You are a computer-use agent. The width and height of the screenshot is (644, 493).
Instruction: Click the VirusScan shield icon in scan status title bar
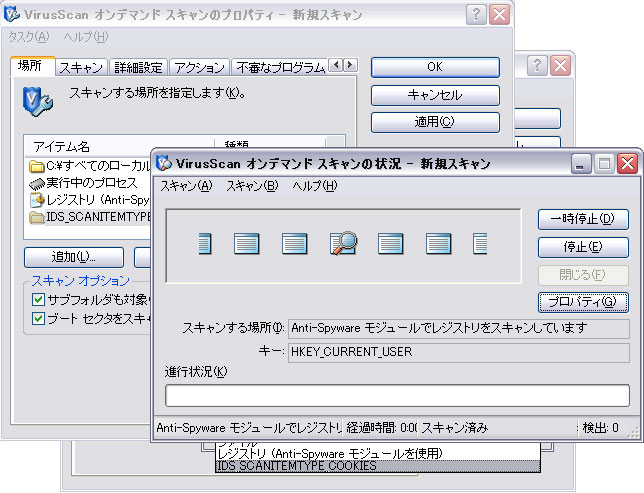pos(163,163)
